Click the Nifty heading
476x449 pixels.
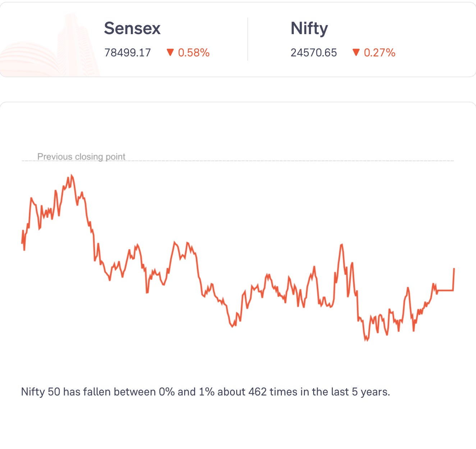pyautogui.click(x=309, y=29)
